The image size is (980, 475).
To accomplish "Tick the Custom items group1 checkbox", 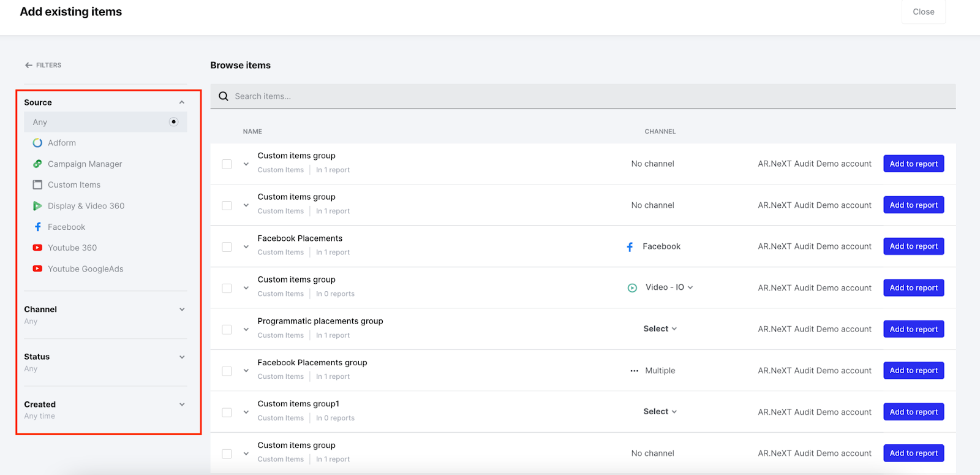I will pos(227,412).
